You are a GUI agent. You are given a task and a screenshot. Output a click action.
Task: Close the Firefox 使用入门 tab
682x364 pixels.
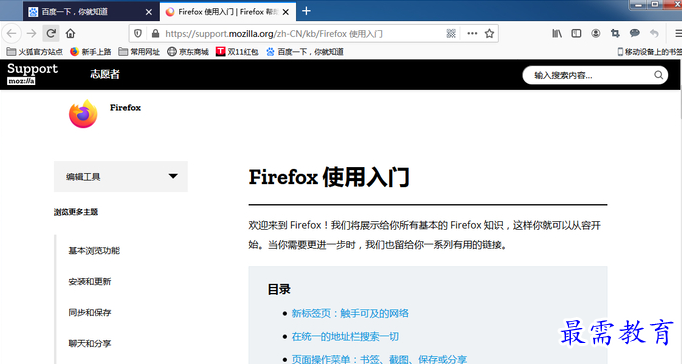pos(285,12)
